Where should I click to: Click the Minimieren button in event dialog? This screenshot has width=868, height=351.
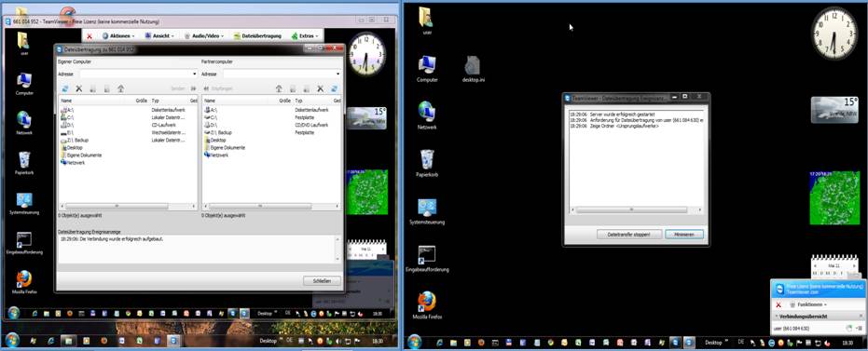pos(684,235)
